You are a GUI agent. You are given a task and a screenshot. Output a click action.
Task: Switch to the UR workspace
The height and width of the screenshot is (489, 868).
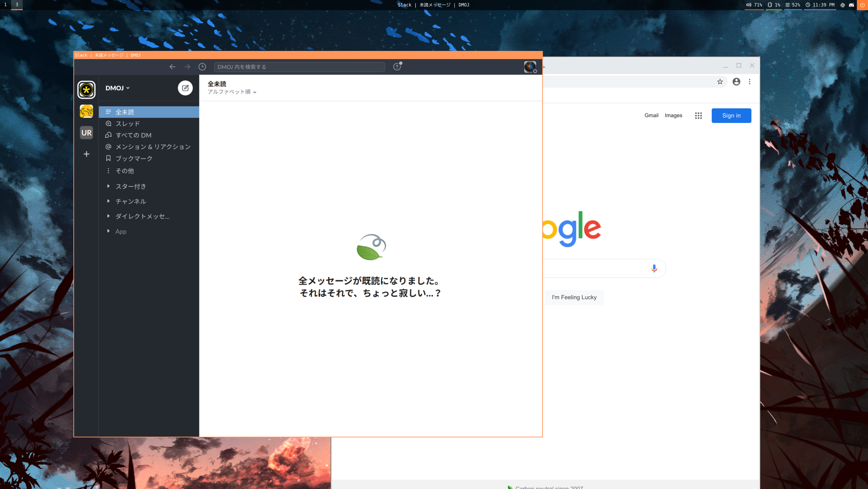(87, 132)
